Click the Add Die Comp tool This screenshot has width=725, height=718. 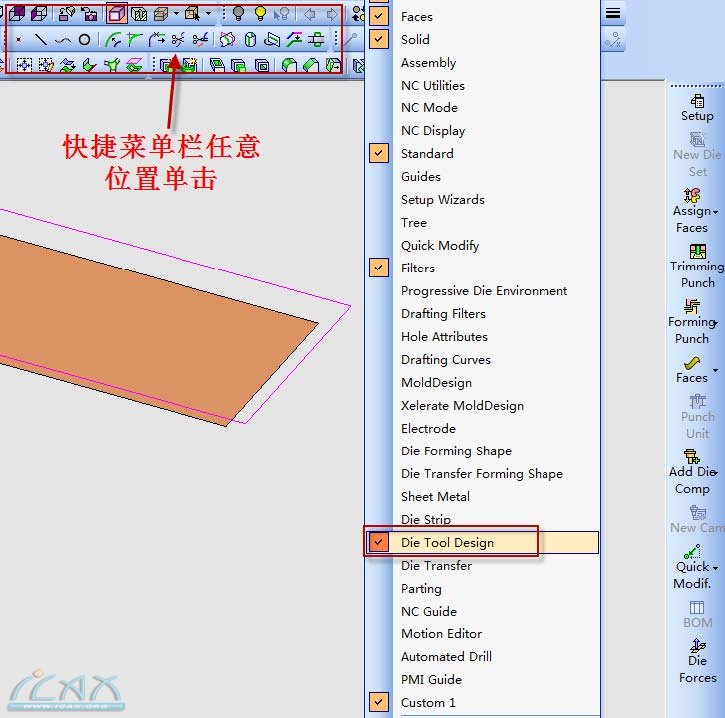(692, 472)
